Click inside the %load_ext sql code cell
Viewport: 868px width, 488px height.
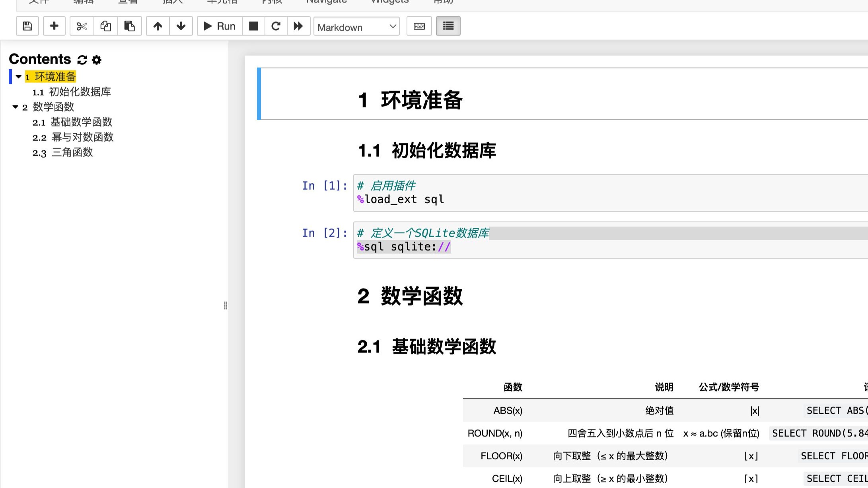611,193
